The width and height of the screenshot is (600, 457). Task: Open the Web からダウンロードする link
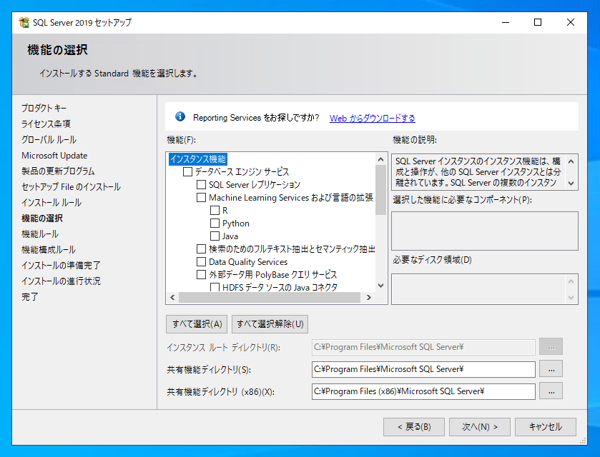tap(372, 118)
